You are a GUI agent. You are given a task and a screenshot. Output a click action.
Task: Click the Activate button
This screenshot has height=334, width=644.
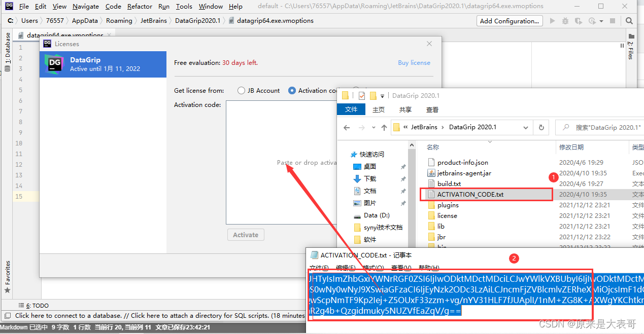[x=246, y=235]
